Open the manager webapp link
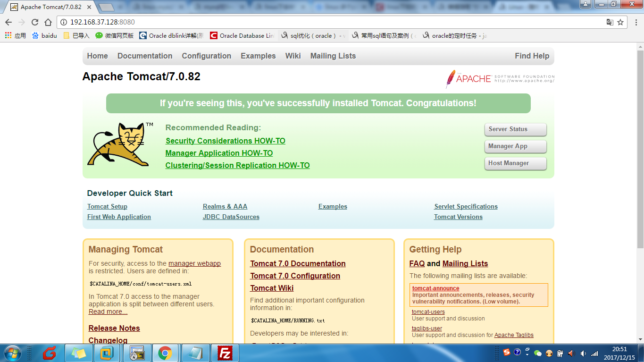Screen dimensions: 644x362 (x=194, y=263)
